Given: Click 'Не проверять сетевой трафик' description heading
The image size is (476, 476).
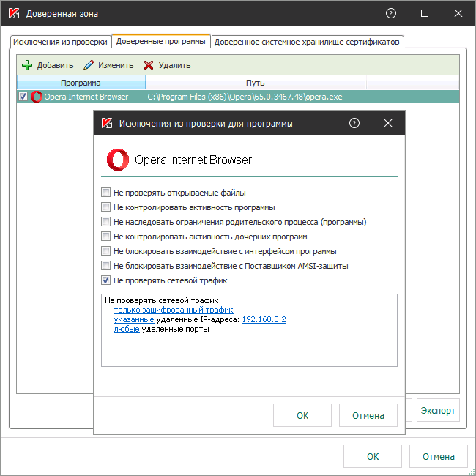Looking at the screenshot, I should point(162,300).
